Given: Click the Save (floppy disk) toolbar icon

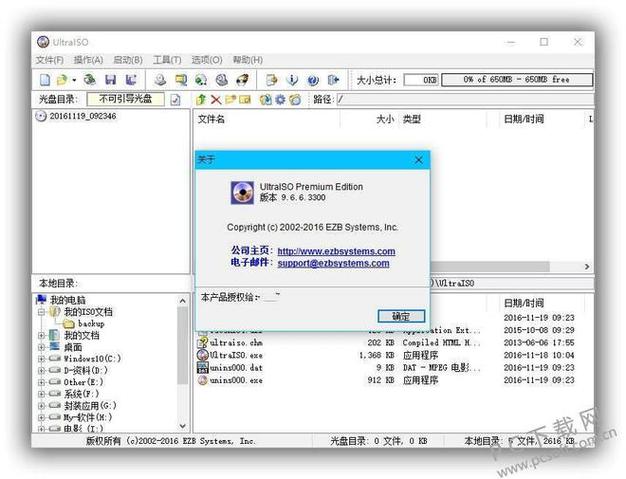Looking at the screenshot, I should [111, 80].
